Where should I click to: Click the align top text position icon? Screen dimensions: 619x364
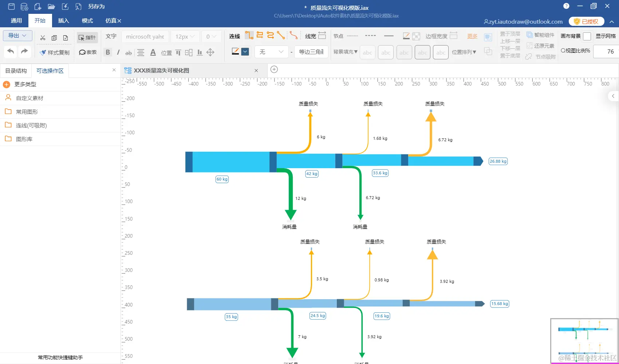(178, 52)
